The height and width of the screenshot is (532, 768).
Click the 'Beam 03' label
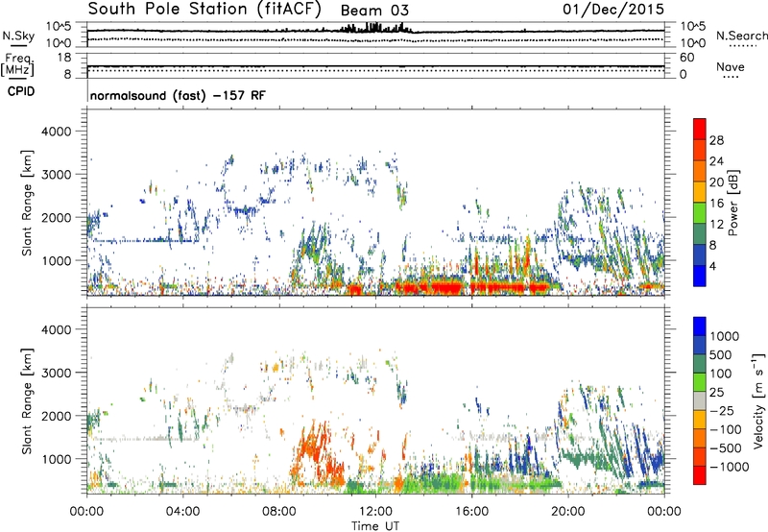374,11
